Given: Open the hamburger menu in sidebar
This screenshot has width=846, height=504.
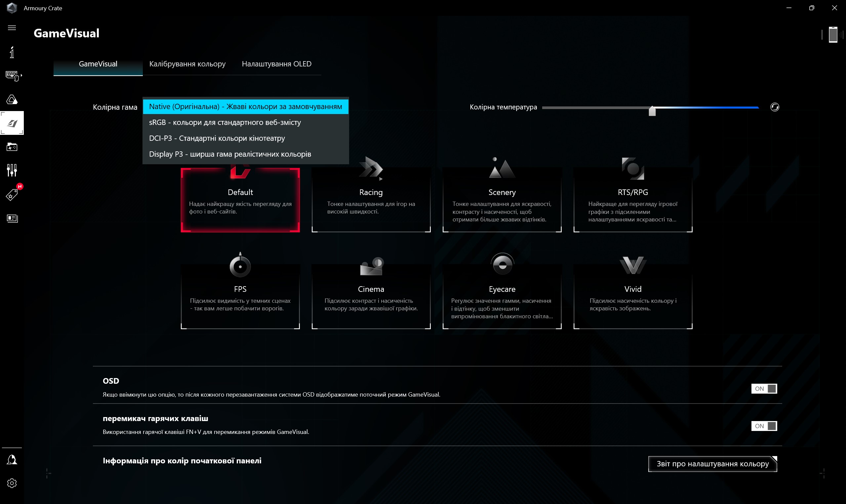Looking at the screenshot, I should [12, 28].
